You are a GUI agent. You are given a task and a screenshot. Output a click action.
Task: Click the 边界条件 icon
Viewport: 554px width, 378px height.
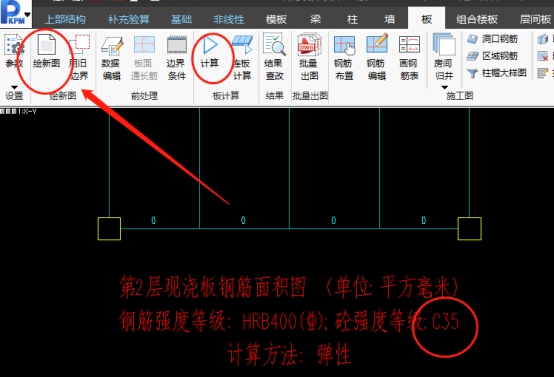coord(177,57)
